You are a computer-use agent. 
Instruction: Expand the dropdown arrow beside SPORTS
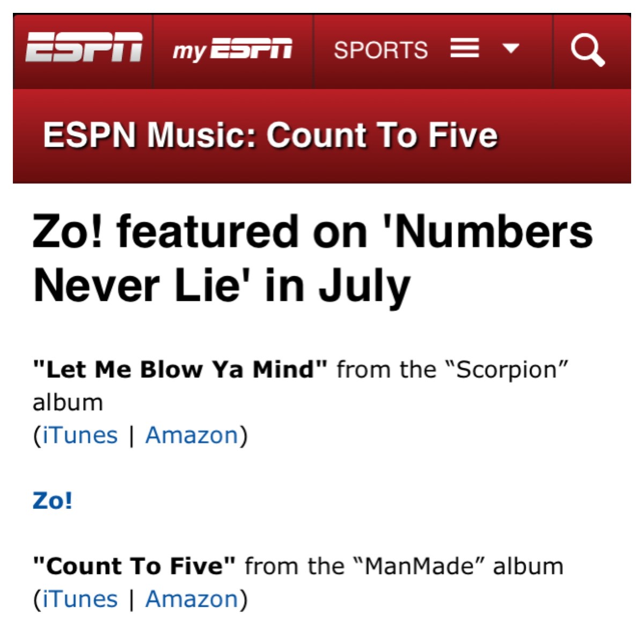point(510,49)
